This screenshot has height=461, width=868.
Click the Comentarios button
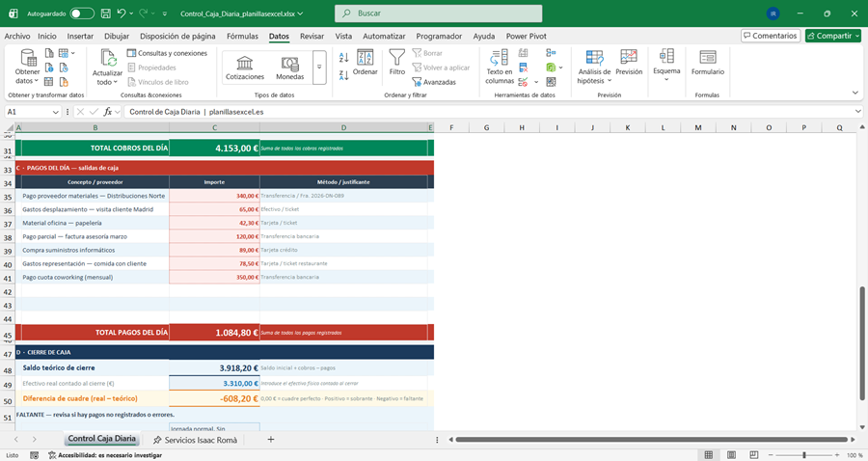click(x=770, y=36)
